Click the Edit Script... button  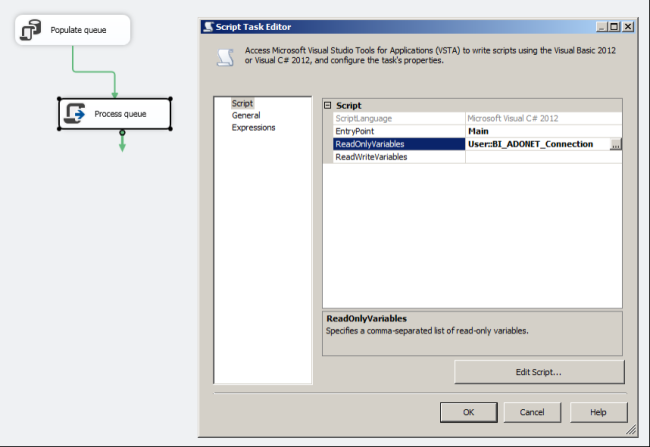(x=539, y=372)
